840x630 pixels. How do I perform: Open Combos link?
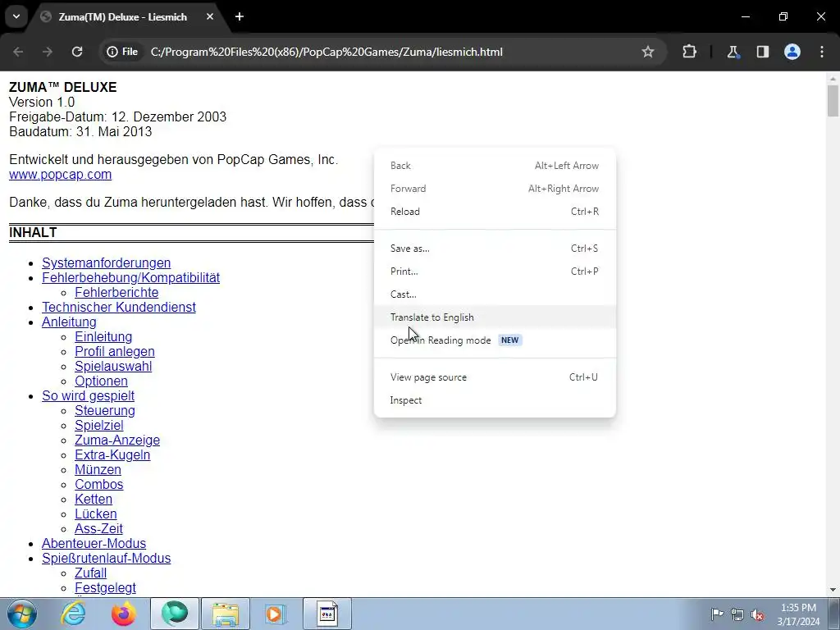[99, 484]
